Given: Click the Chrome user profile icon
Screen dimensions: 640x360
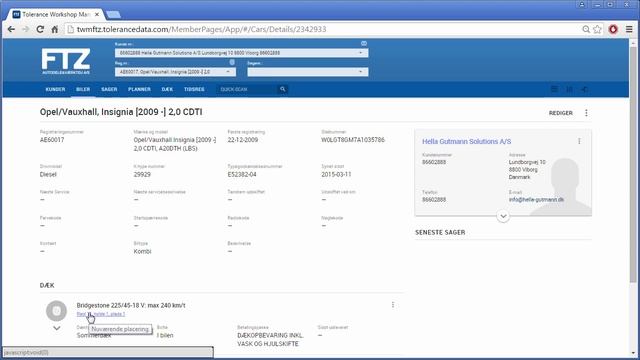Looking at the screenshot, I should [582, 4].
